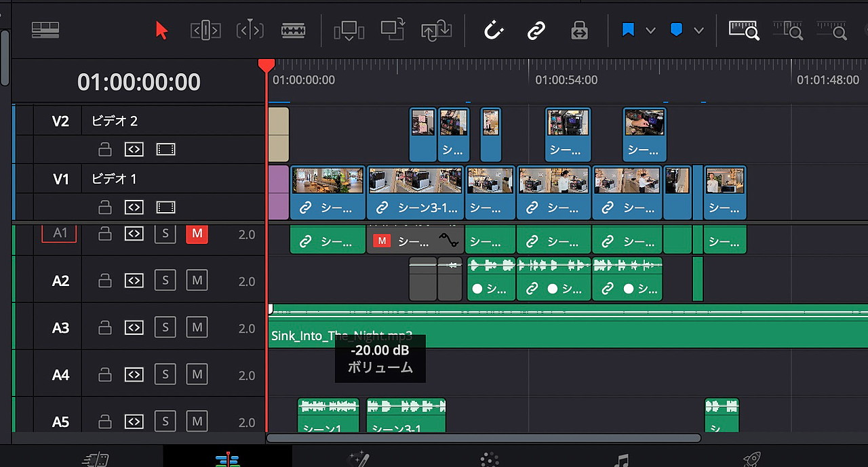Image resolution: width=868 pixels, height=467 pixels.
Task: Click the 01:00:00:00 timecode display
Action: tap(139, 82)
